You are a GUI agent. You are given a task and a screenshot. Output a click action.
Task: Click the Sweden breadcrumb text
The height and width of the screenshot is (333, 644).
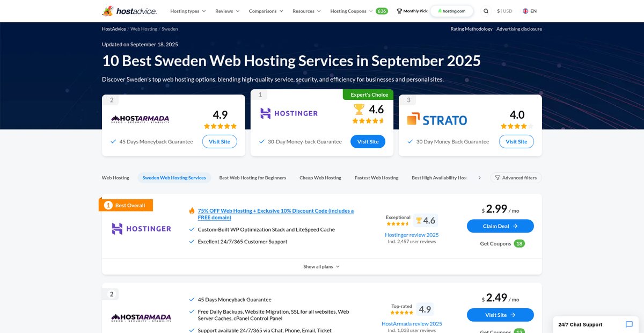[x=170, y=29]
